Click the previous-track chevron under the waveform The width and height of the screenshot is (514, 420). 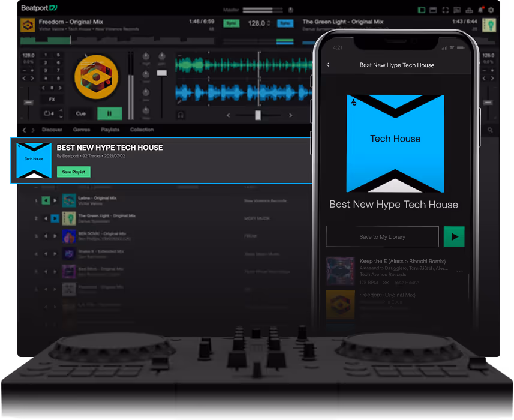(x=228, y=115)
